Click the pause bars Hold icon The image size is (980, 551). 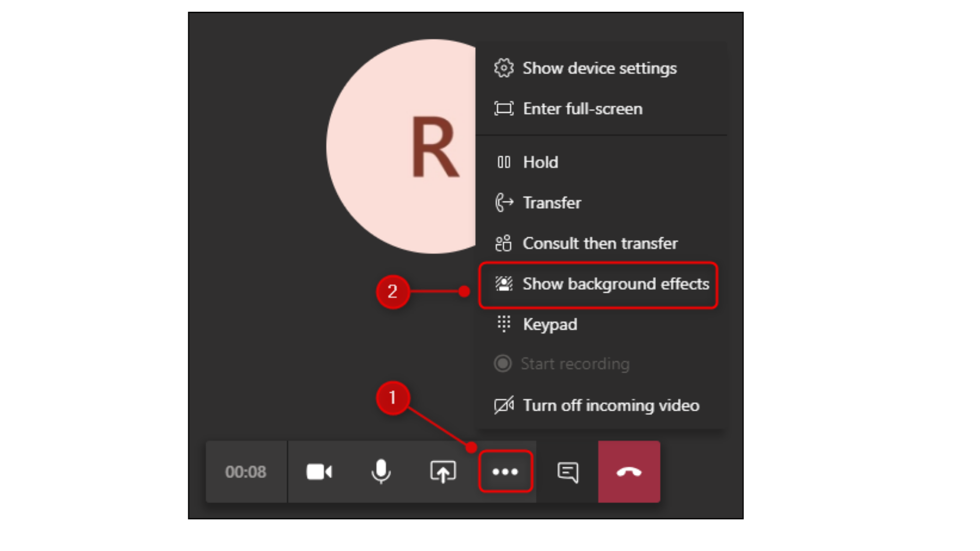click(x=504, y=162)
